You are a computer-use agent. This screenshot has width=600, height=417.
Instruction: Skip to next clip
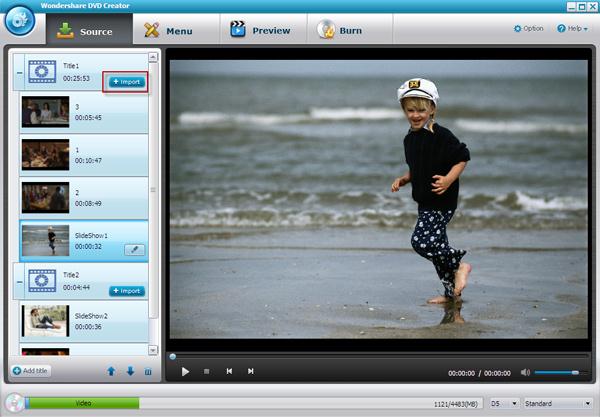251,371
